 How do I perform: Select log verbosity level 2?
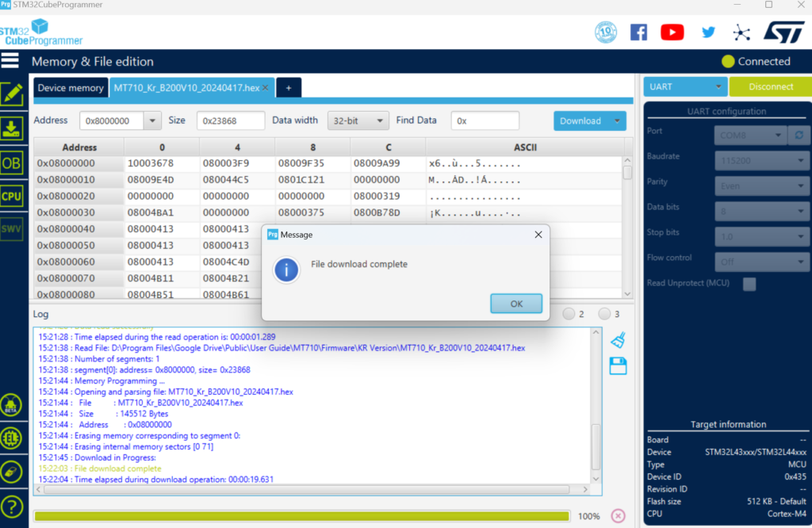click(x=569, y=314)
